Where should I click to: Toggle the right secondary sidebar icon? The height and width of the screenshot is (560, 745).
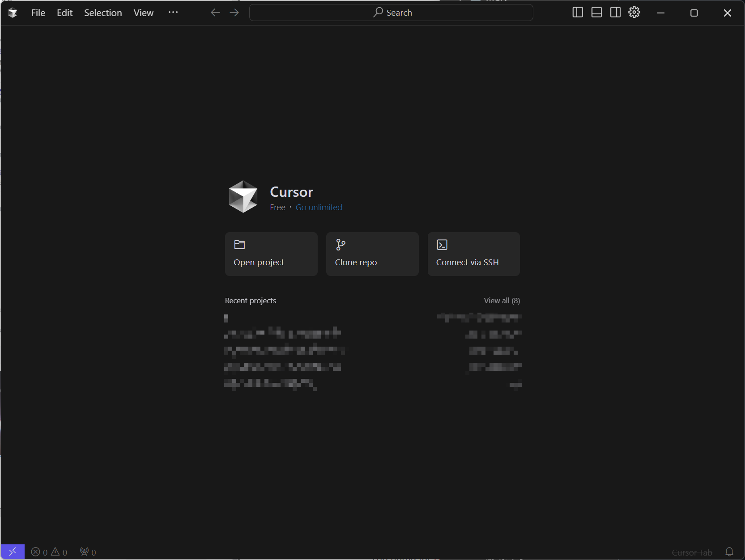(615, 13)
